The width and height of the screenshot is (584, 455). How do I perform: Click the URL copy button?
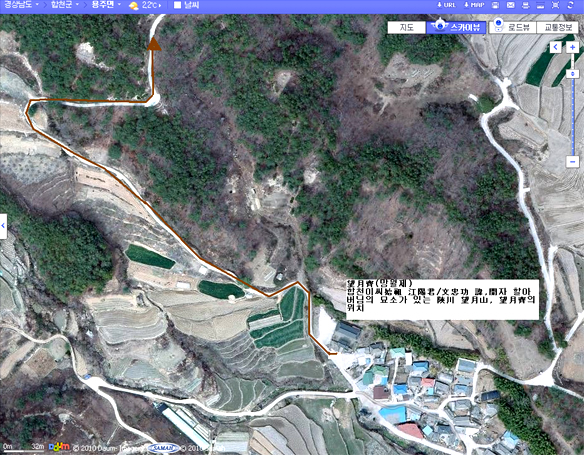(446, 5)
